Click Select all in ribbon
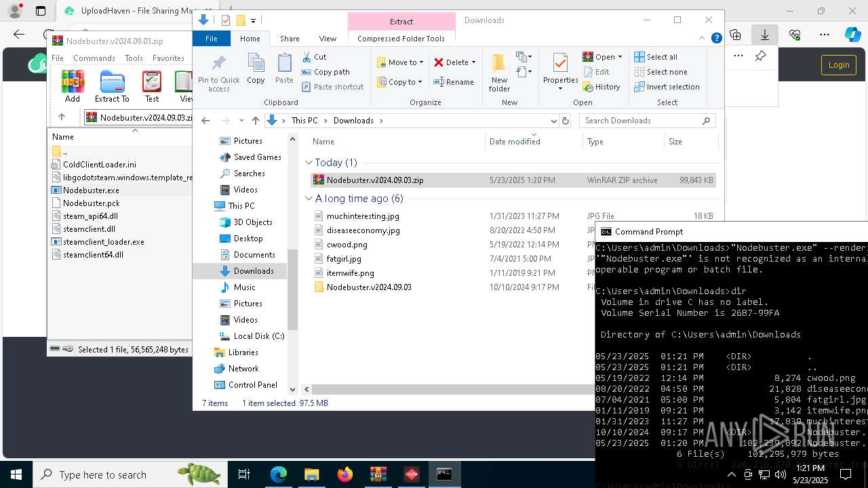Viewport: 868px width, 488px height. (x=656, y=57)
